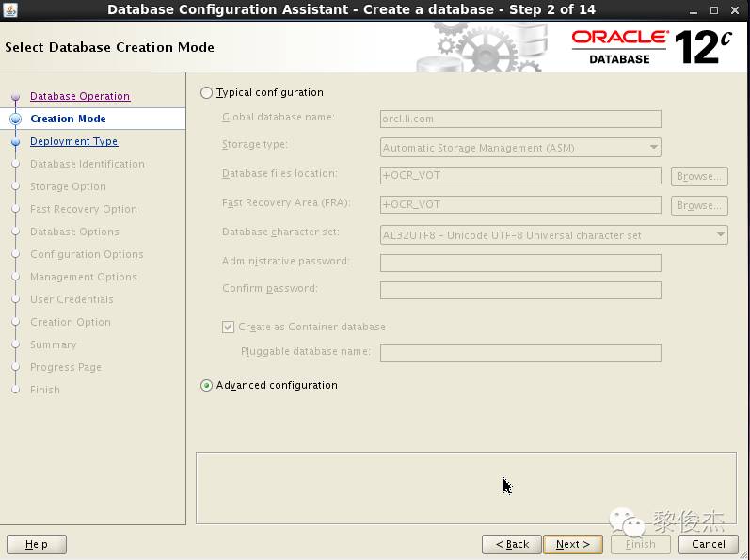
Task: Toggle Create as Container database checkbox
Action: (x=228, y=328)
